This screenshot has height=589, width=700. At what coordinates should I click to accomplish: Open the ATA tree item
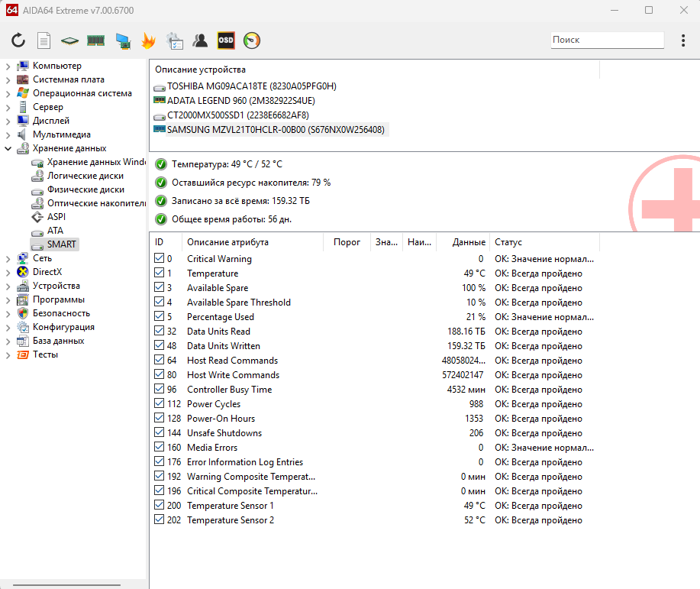56,231
